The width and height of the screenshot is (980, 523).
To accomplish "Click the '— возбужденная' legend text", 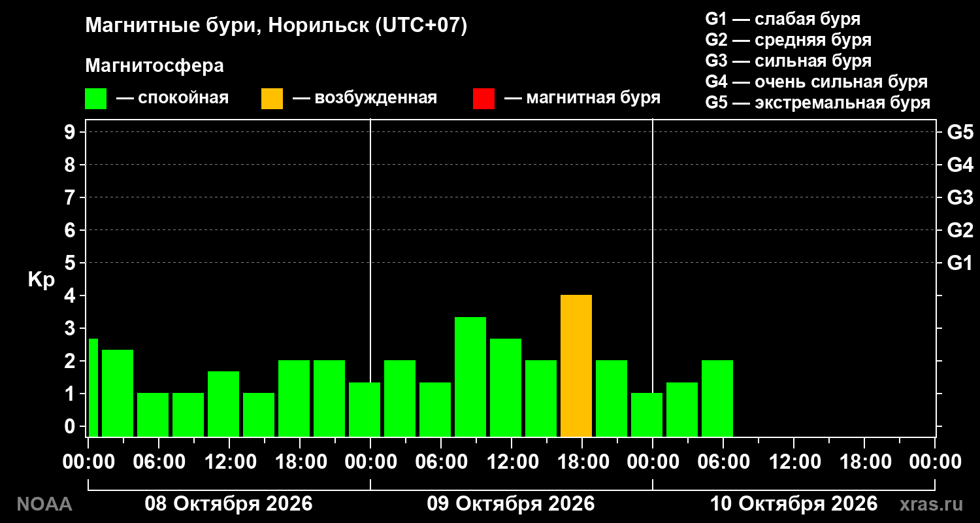I will point(365,99).
